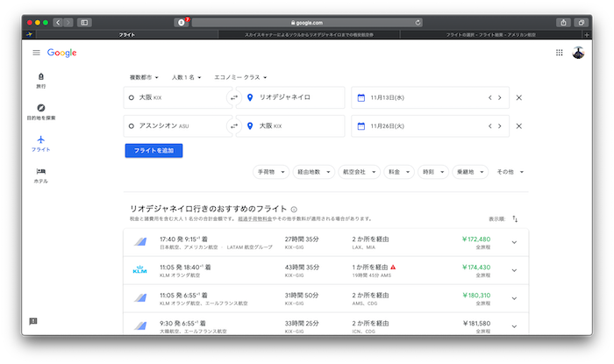This screenshot has height=364, width=614.
Task: Add a new Safari tab
Action: [x=587, y=35]
